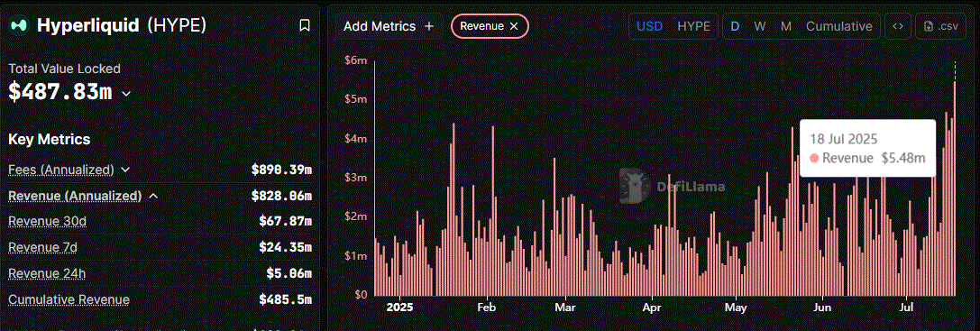Screen dimensions: 980x331
Task: Click the Cumulative Revenue label
Action: (x=69, y=299)
